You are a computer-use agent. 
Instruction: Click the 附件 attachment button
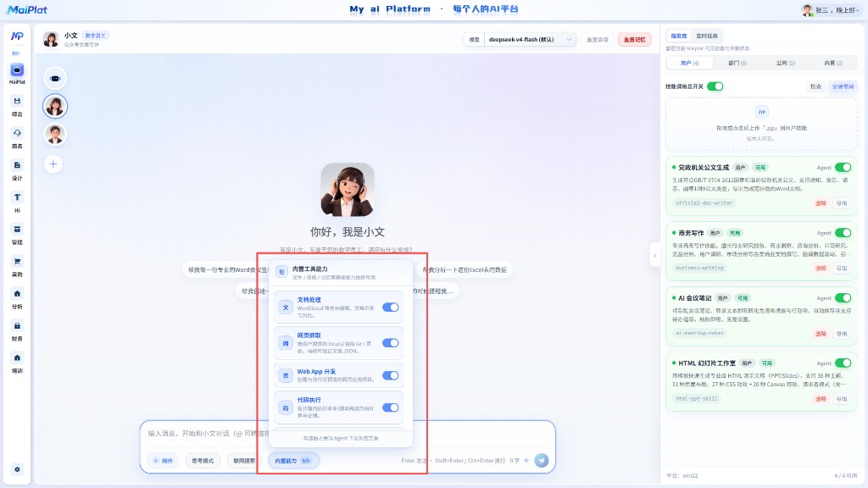pos(163,460)
